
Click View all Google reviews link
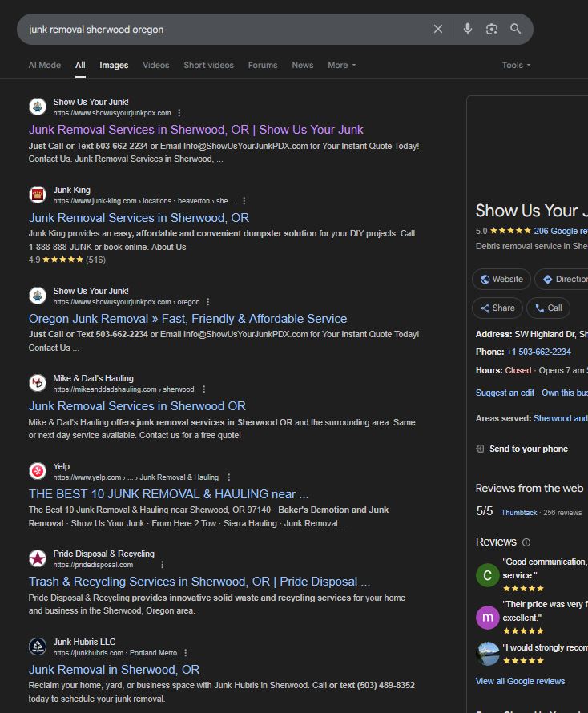point(520,681)
